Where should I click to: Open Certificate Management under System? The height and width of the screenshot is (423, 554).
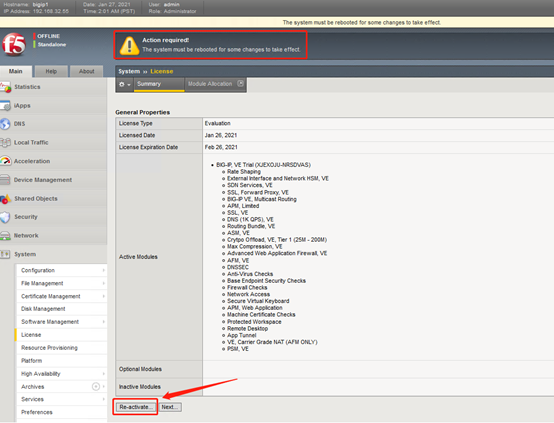click(61, 296)
